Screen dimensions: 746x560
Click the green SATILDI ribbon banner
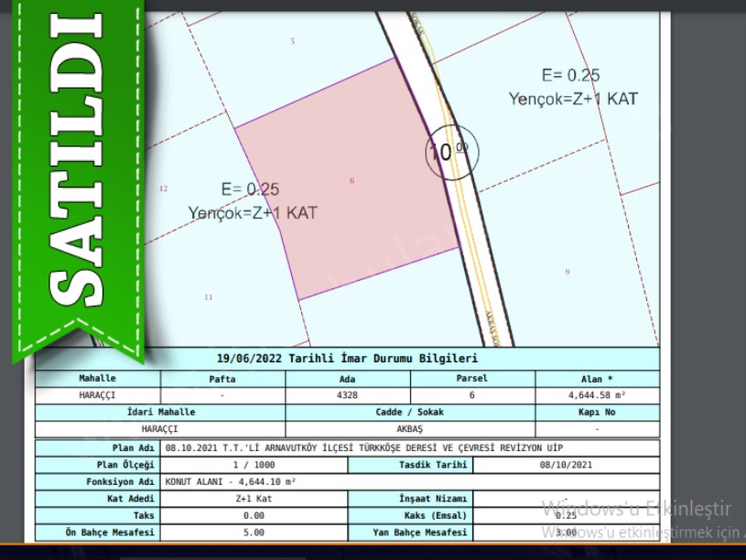pos(73,174)
